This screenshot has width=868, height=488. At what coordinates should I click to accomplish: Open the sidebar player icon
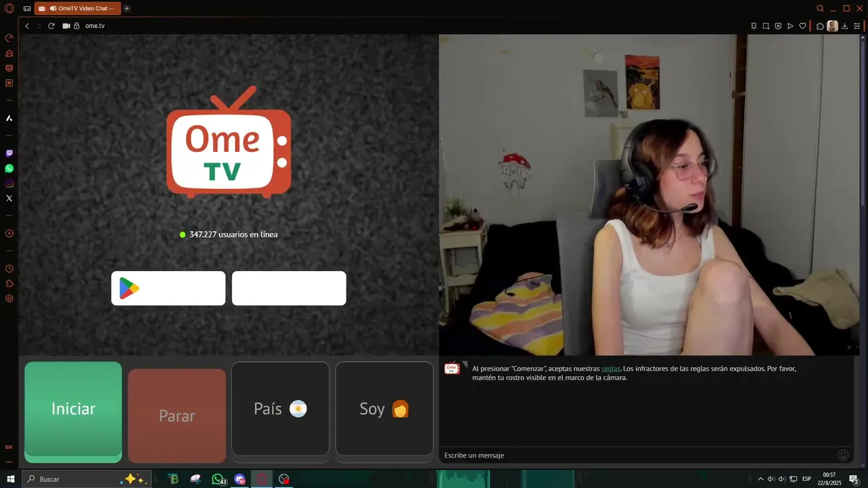[x=9, y=233]
